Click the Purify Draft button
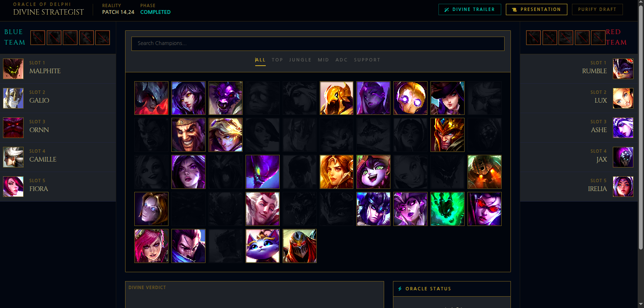The height and width of the screenshot is (308, 644). point(597,9)
